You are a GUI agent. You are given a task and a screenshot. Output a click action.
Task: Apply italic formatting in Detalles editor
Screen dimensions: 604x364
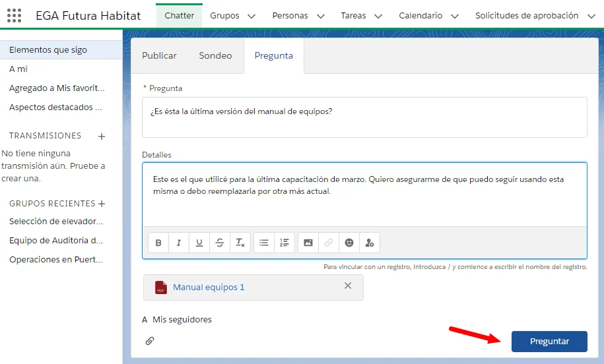pos(179,243)
